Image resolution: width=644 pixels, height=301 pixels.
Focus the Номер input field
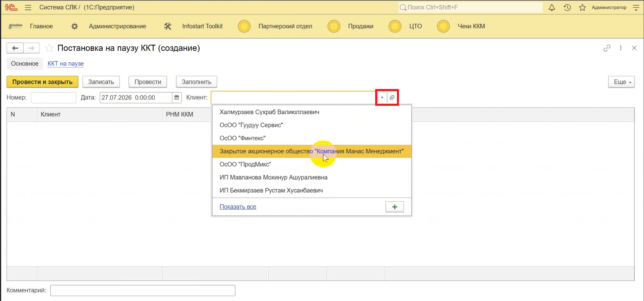[53, 98]
